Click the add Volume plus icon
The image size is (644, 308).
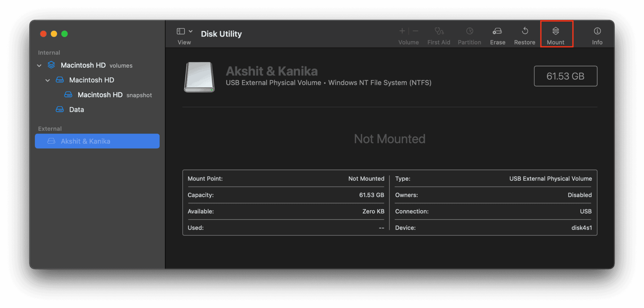point(402,31)
